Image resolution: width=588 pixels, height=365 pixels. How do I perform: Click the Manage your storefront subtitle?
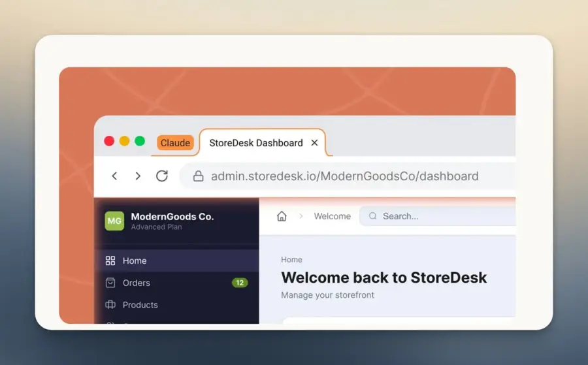(x=327, y=295)
